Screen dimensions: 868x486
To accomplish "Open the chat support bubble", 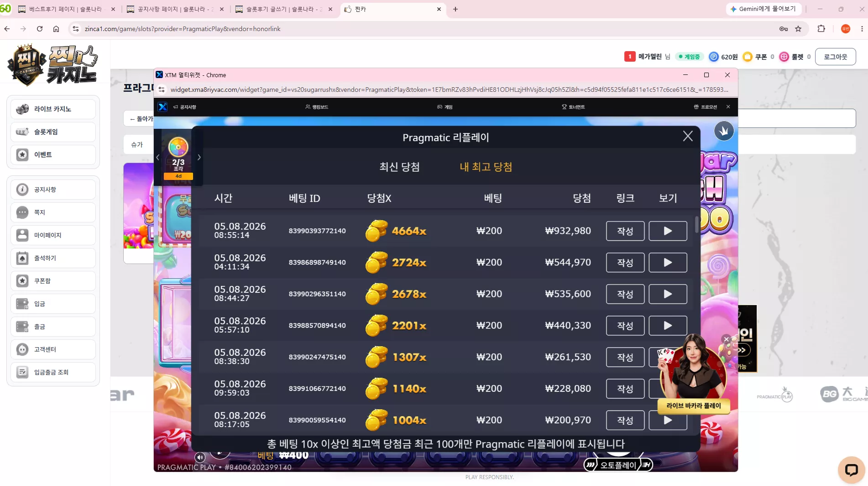I will coord(851,470).
